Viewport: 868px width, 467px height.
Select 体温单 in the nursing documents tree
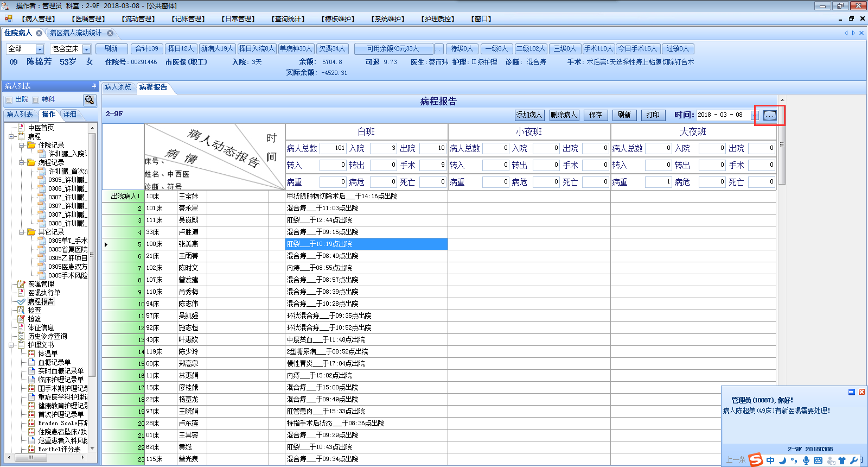coord(48,354)
